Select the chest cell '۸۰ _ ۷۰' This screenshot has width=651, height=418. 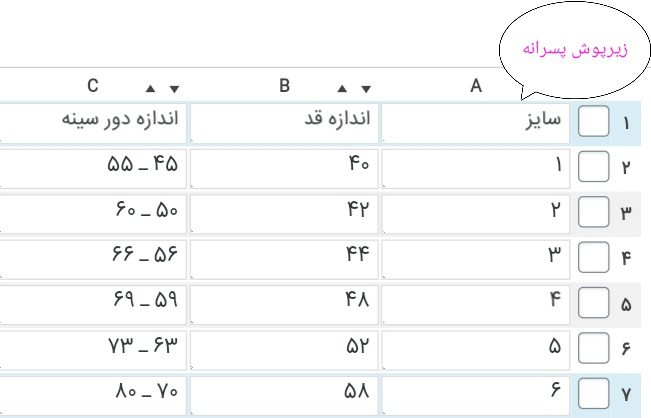coord(92,393)
